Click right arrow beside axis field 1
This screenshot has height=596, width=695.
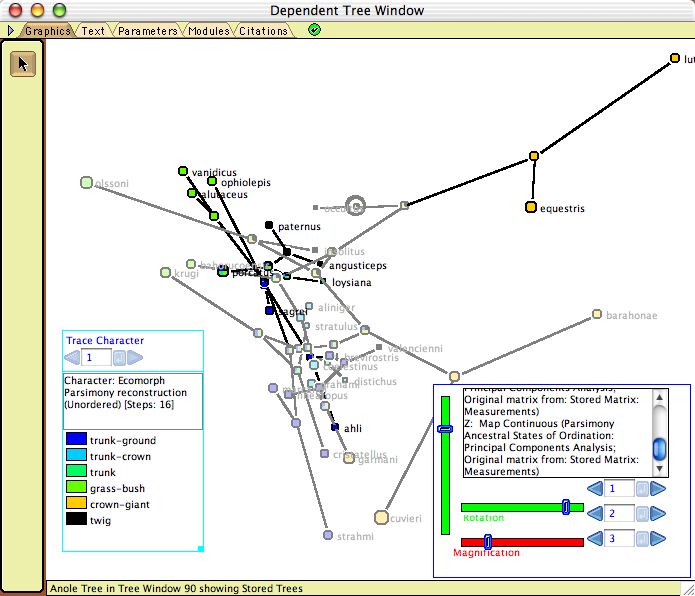(658, 489)
